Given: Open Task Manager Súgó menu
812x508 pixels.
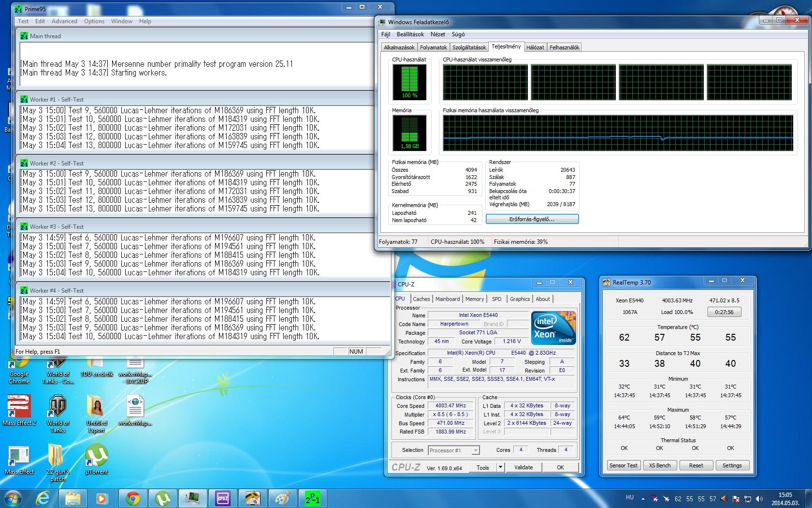Looking at the screenshot, I should point(458,34).
